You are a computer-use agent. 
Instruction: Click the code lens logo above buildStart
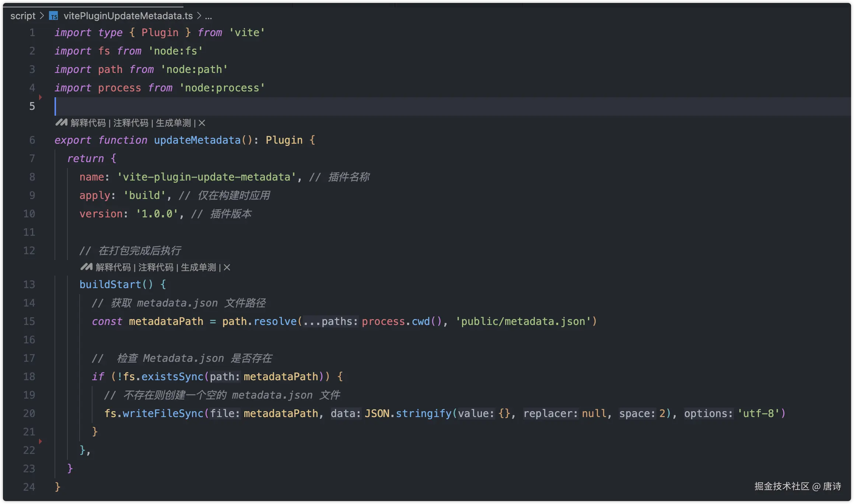pos(86,267)
